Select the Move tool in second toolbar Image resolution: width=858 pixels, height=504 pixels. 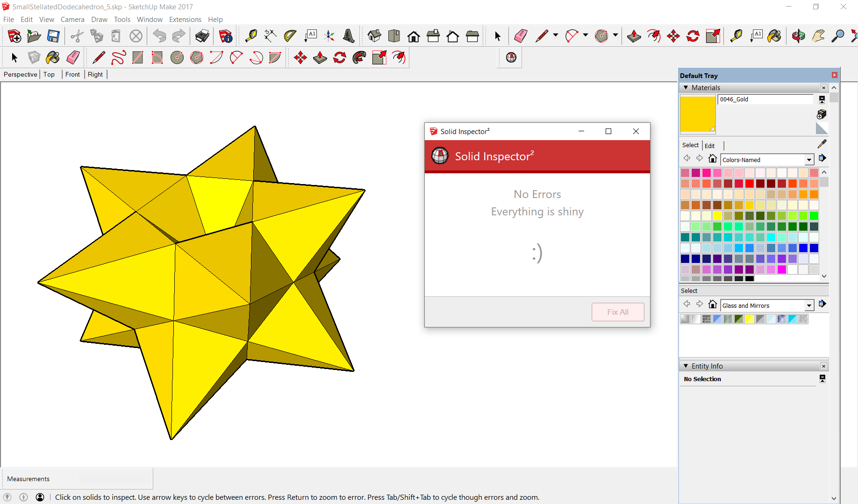[300, 57]
